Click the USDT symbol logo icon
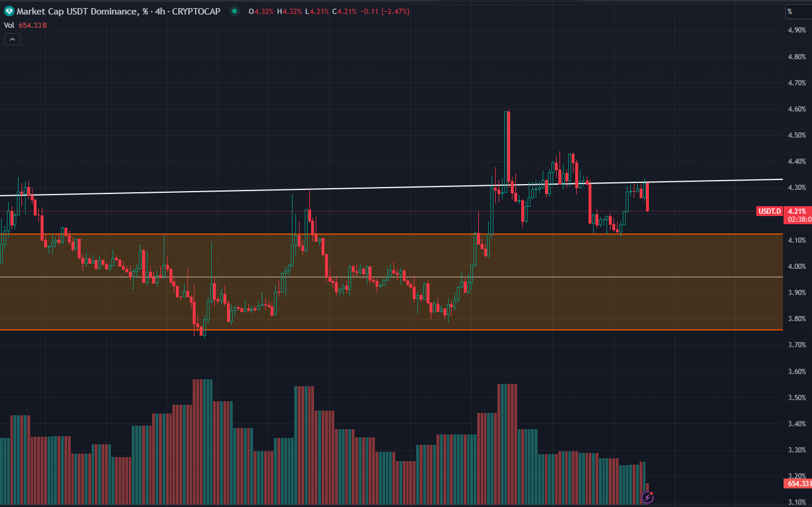Screen dimensions: 812x507 pyautogui.click(x=9, y=11)
